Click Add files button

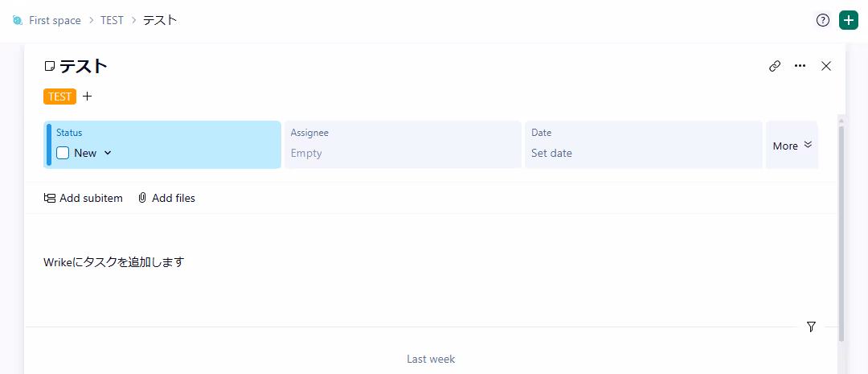pyautogui.click(x=166, y=198)
